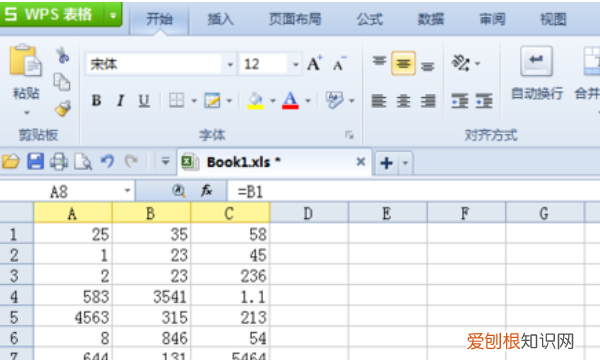Increase indent icon

pyautogui.click(x=484, y=101)
